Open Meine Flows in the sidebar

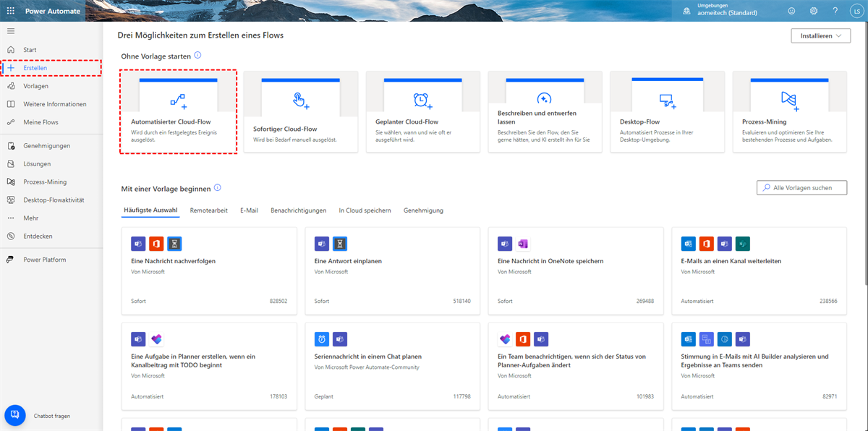41,122
